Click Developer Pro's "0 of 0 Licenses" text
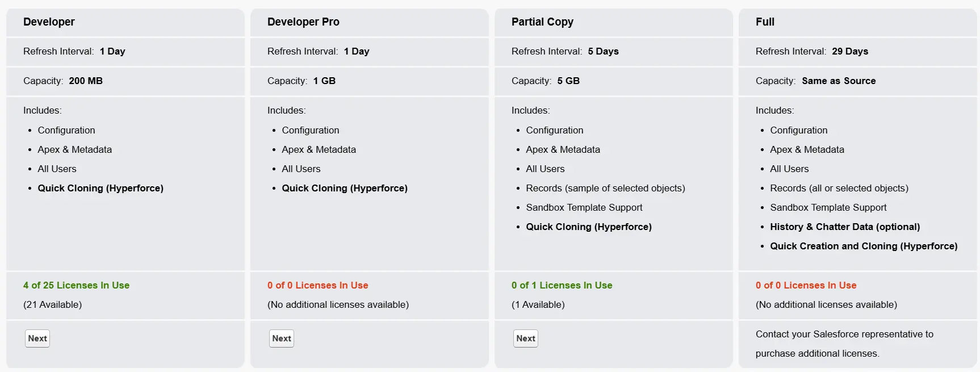This screenshot has width=980, height=372. [317, 285]
